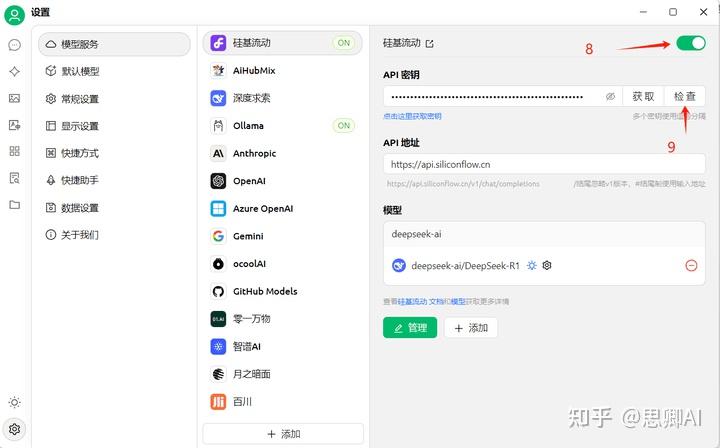Viewport: 720px width, 448px height.
Task: Open the translate sidebar icon
Action: 15,125
